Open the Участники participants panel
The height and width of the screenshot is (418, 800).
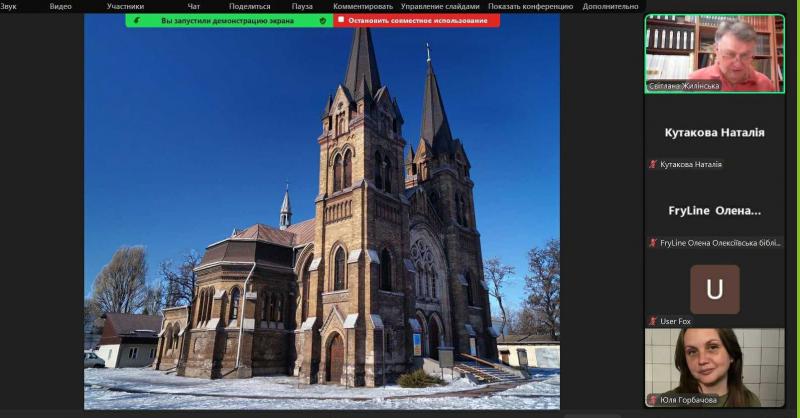125,7
